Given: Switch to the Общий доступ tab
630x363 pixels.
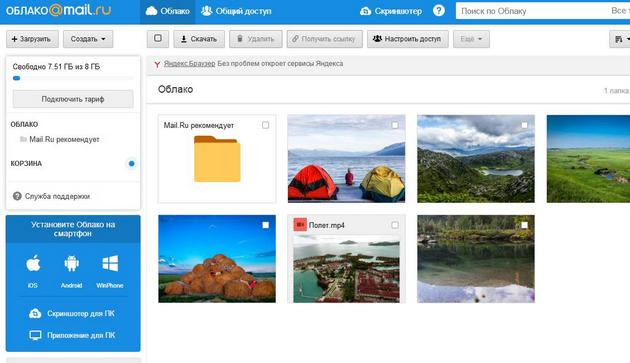Looking at the screenshot, I should click(x=236, y=11).
